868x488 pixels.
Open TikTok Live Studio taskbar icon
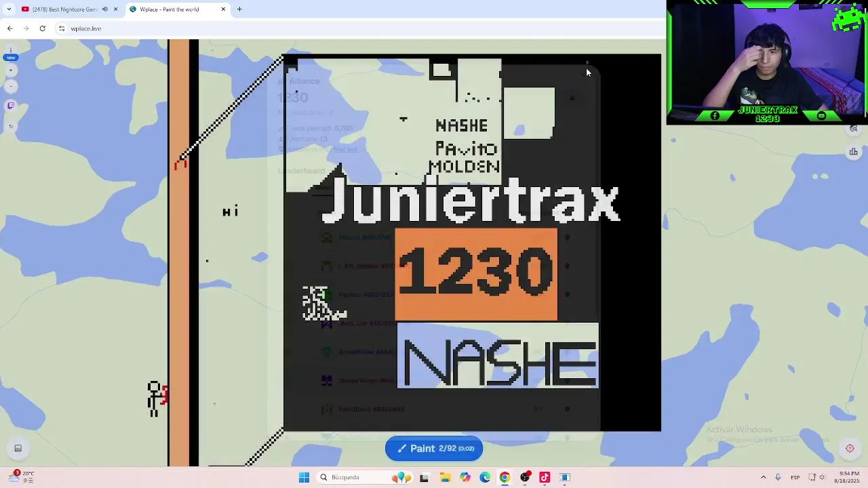coord(545,477)
